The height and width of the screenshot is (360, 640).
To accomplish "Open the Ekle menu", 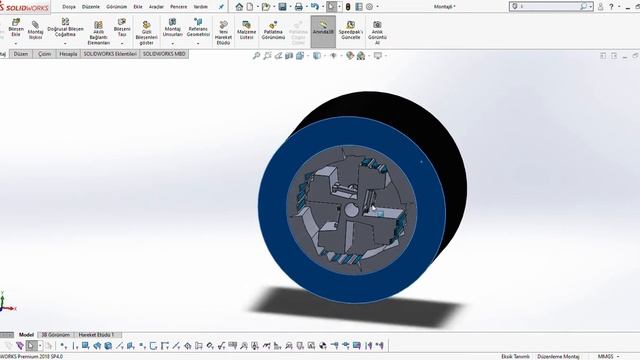I will [x=138, y=7].
